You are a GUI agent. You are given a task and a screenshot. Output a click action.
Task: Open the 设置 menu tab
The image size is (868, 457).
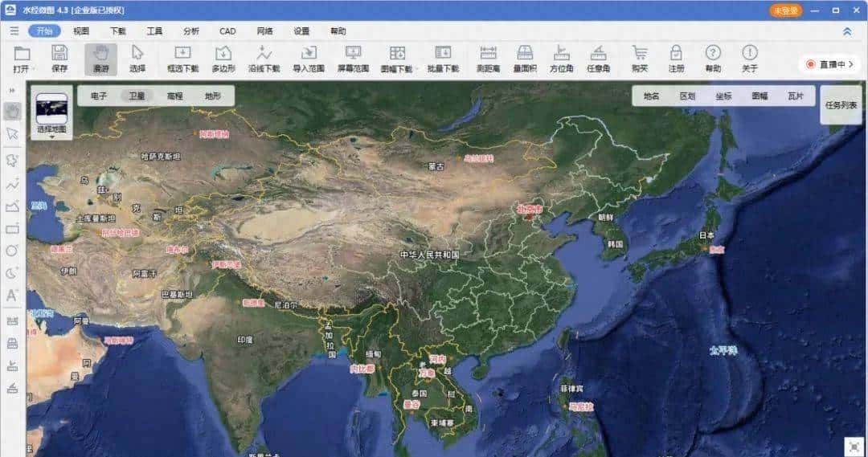click(x=301, y=31)
